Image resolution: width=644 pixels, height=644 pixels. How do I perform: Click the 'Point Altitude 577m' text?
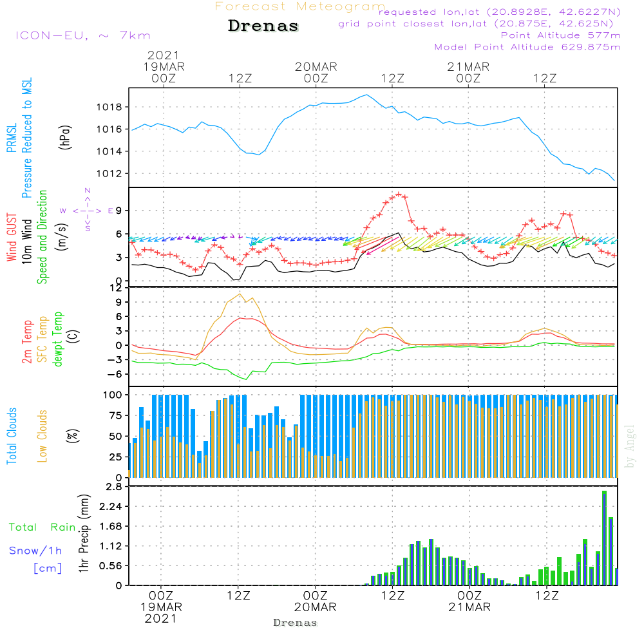coord(560,35)
